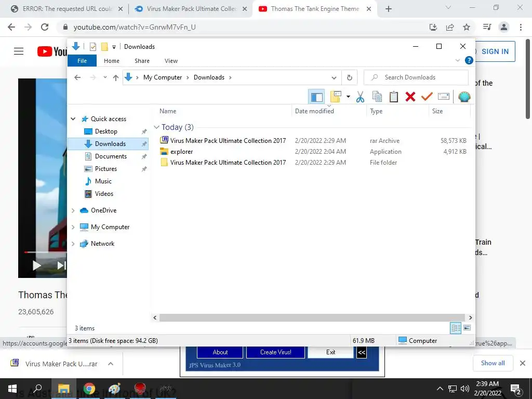The width and height of the screenshot is (532, 399).
Task: Click the Search Downloads field
Action: pos(416,77)
